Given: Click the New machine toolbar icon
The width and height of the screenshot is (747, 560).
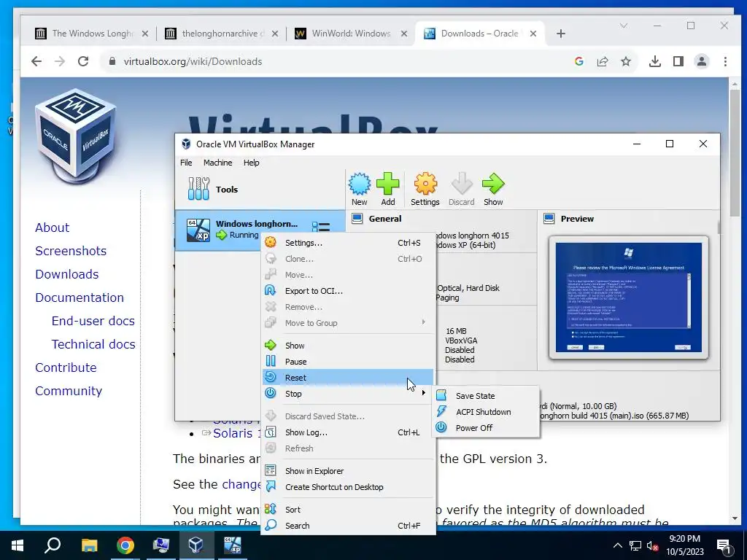Looking at the screenshot, I should point(359,189).
